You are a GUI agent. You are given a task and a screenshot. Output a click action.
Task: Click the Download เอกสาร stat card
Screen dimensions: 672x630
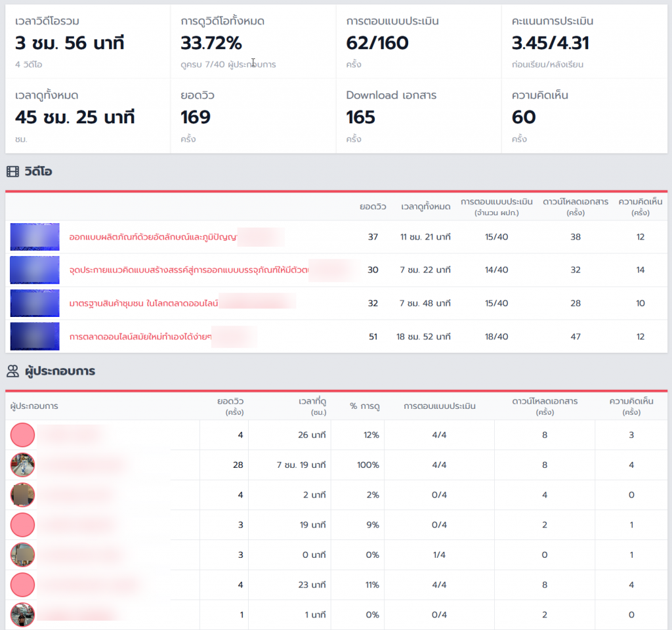419,116
